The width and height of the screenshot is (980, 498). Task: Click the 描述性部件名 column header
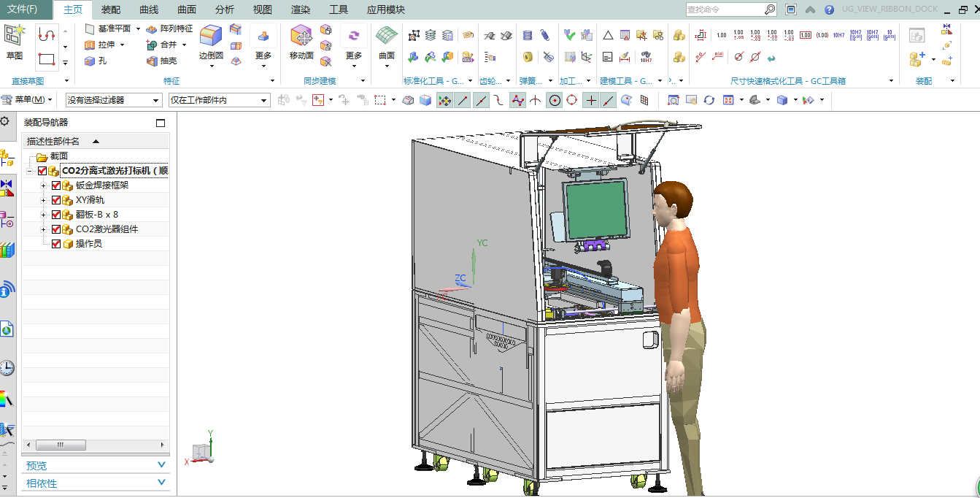[x=96, y=141]
